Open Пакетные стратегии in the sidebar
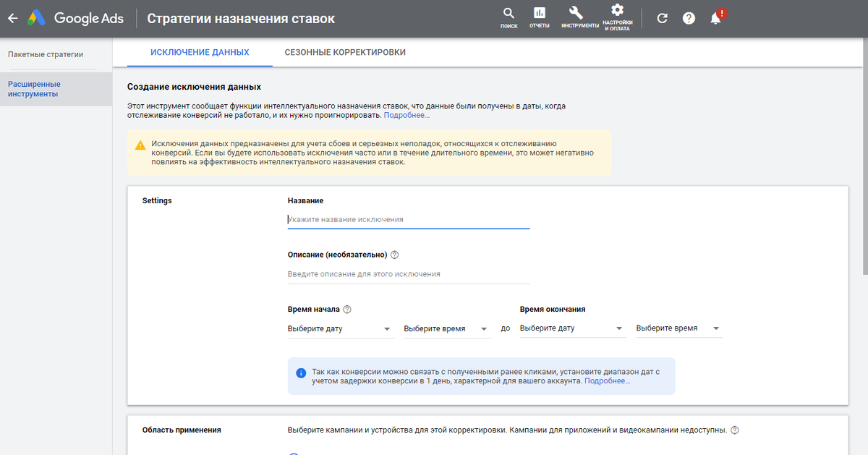 (x=46, y=54)
